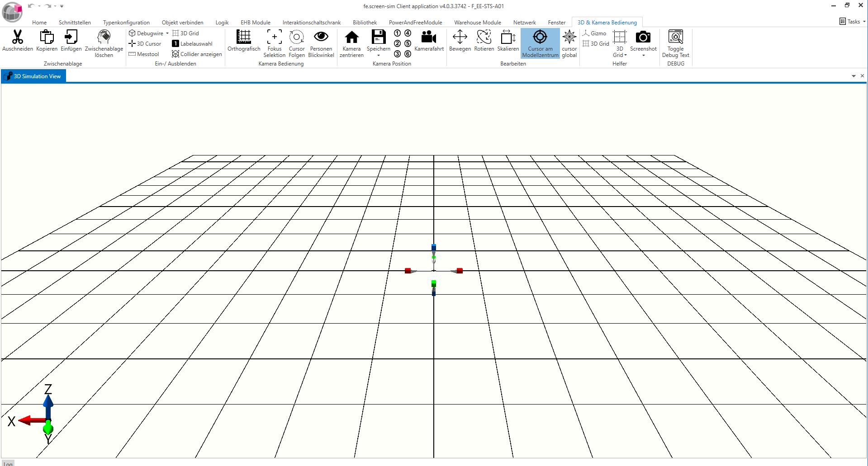The height and width of the screenshot is (466, 868).
Task: Open the Bibliothek ribbon tab
Action: 365,22
